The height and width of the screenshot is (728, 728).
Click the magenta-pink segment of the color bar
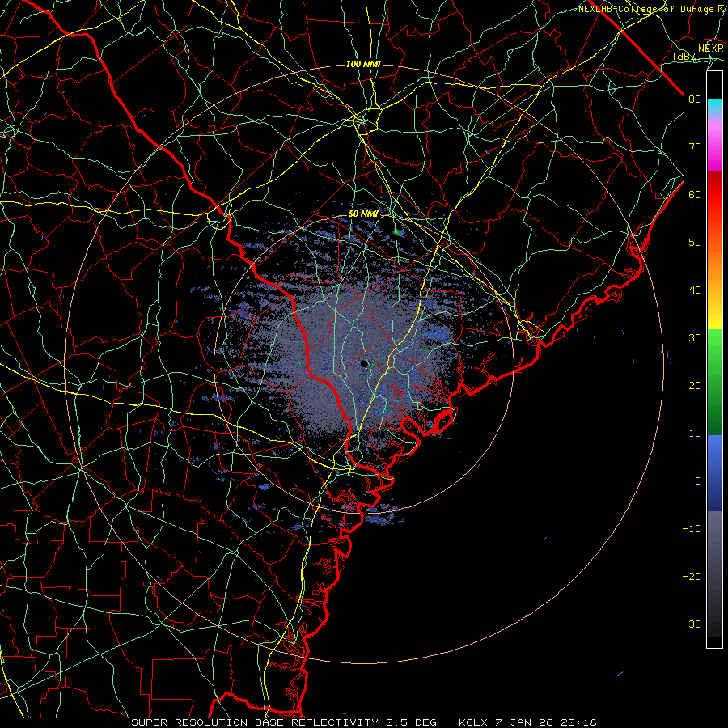(714, 144)
